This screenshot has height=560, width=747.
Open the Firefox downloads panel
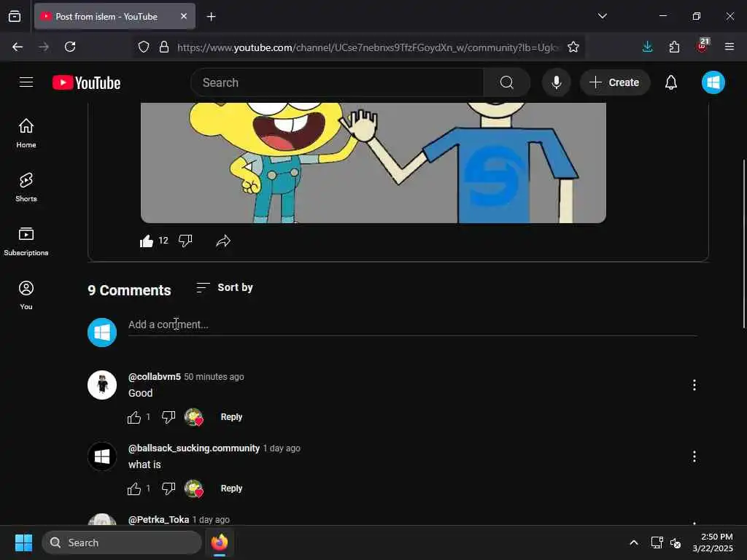[648, 47]
